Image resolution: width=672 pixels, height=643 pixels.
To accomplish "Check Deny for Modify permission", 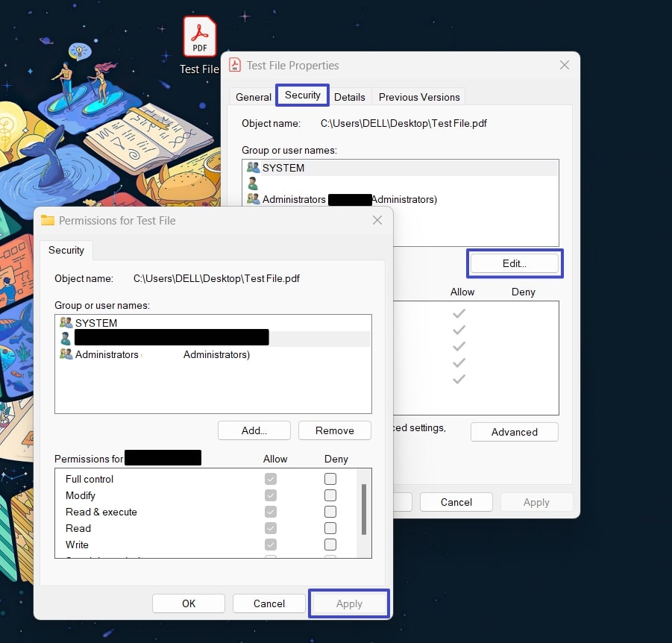I will tap(330, 495).
